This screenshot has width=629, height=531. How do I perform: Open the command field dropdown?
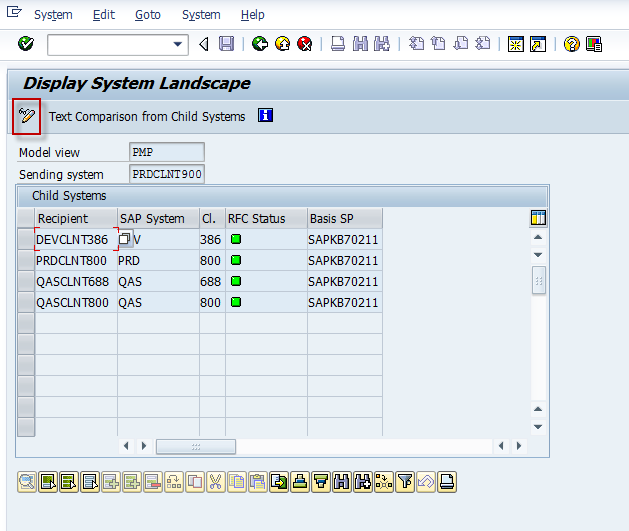coord(177,45)
